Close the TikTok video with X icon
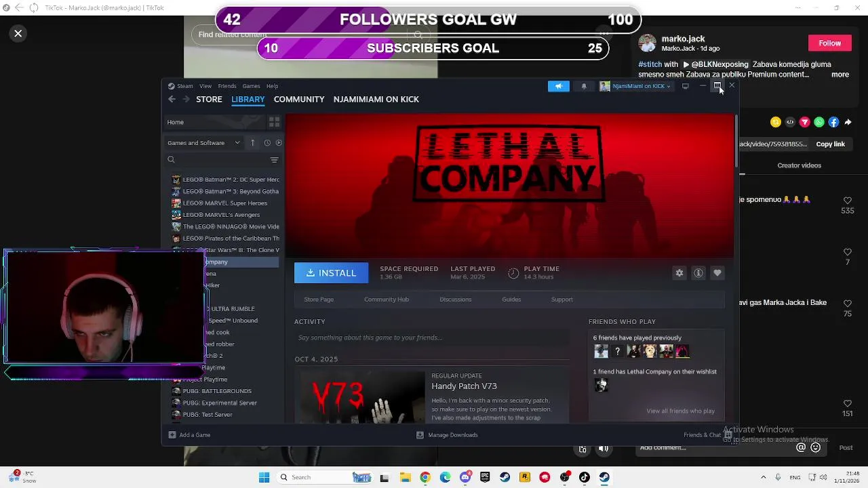The image size is (868, 488). [x=18, y=33]
